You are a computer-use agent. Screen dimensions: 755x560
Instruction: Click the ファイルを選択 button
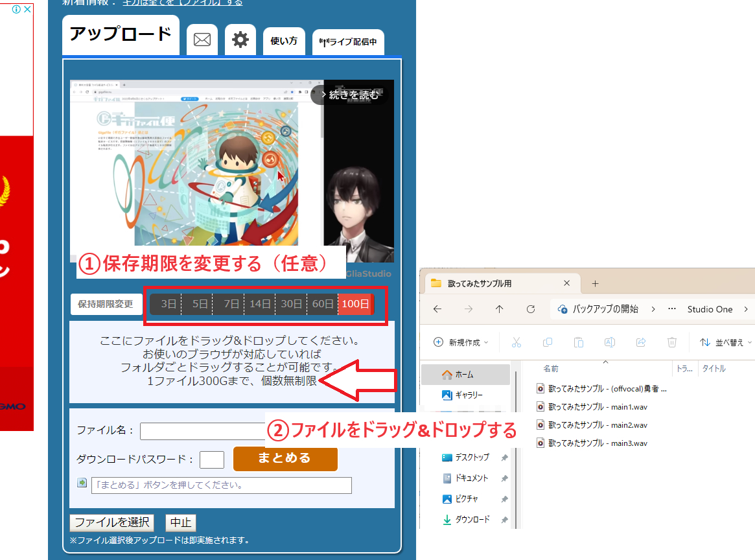coord(111,522)
